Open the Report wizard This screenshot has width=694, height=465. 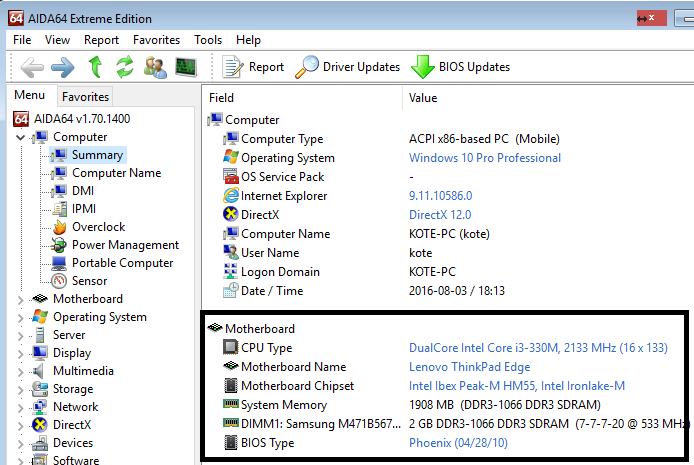coord(253,67)
